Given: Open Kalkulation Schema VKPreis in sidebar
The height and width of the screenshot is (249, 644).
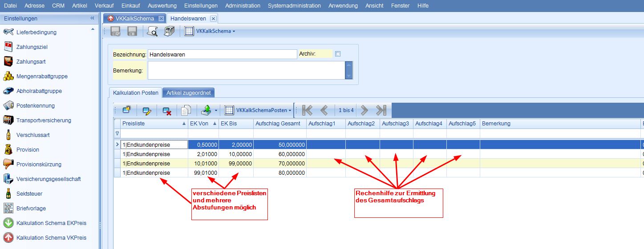Looking at the screenshot, I should coord(51,238).
